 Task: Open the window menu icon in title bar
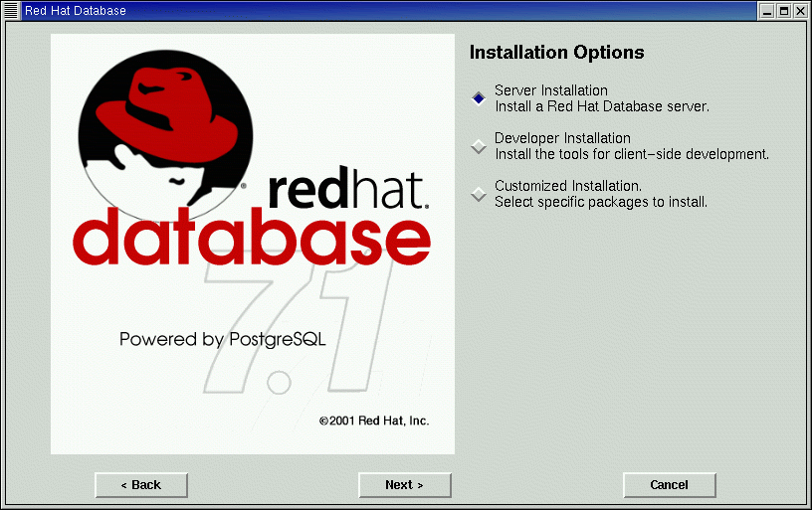click(x=11, y=10)
